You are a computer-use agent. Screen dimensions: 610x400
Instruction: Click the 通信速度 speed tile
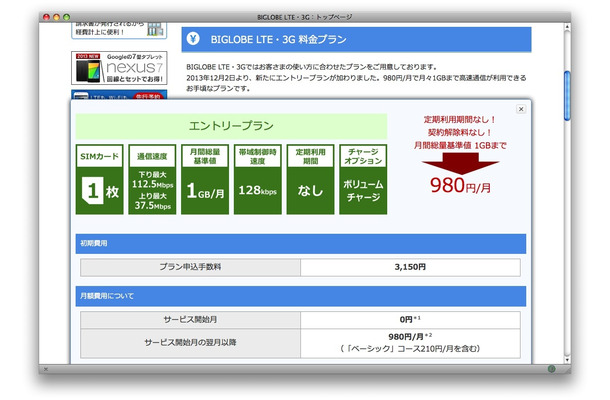[x=152, y=179]
